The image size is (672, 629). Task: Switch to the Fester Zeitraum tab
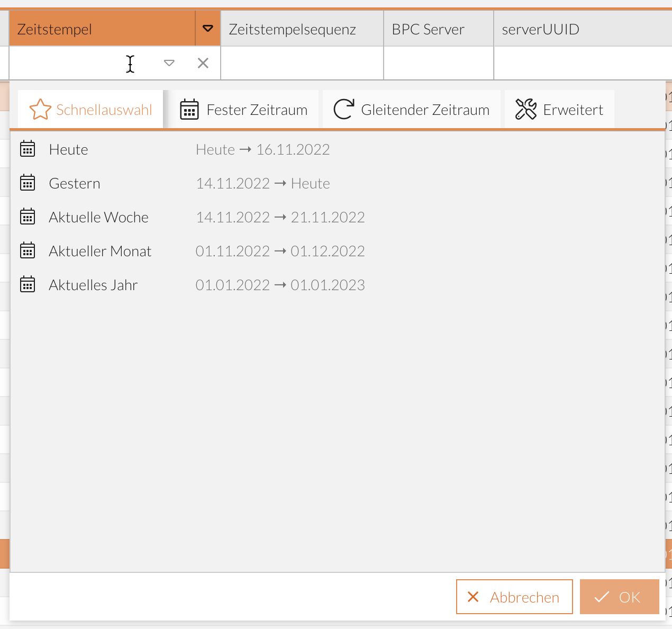[x=244, y=110]
